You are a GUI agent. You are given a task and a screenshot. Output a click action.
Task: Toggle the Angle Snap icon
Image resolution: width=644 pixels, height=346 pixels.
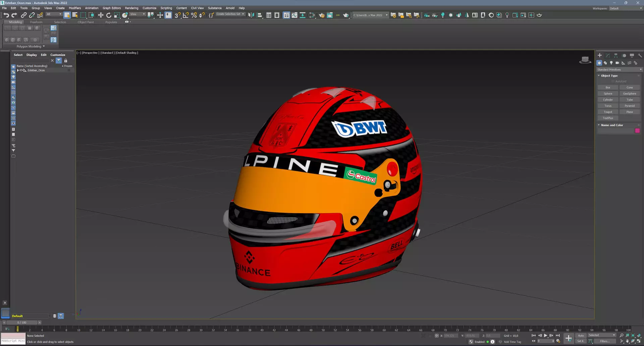185,15
